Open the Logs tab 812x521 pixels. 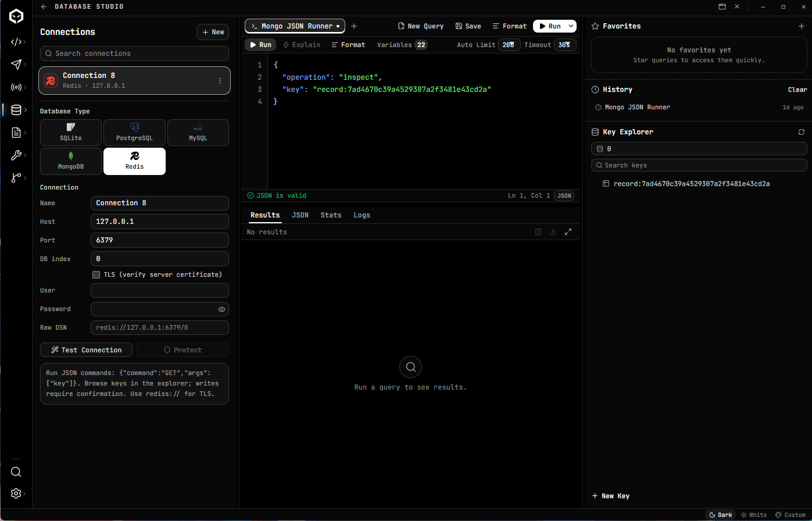coord(362,215)
